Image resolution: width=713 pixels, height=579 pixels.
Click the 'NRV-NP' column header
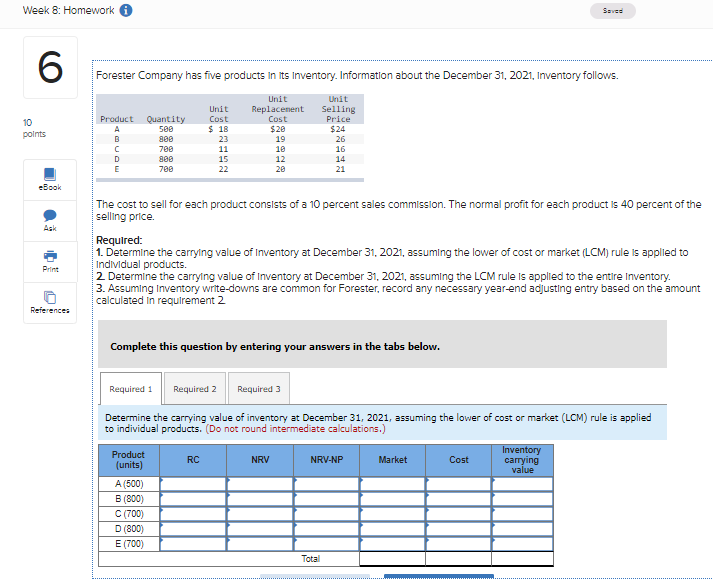326,460
